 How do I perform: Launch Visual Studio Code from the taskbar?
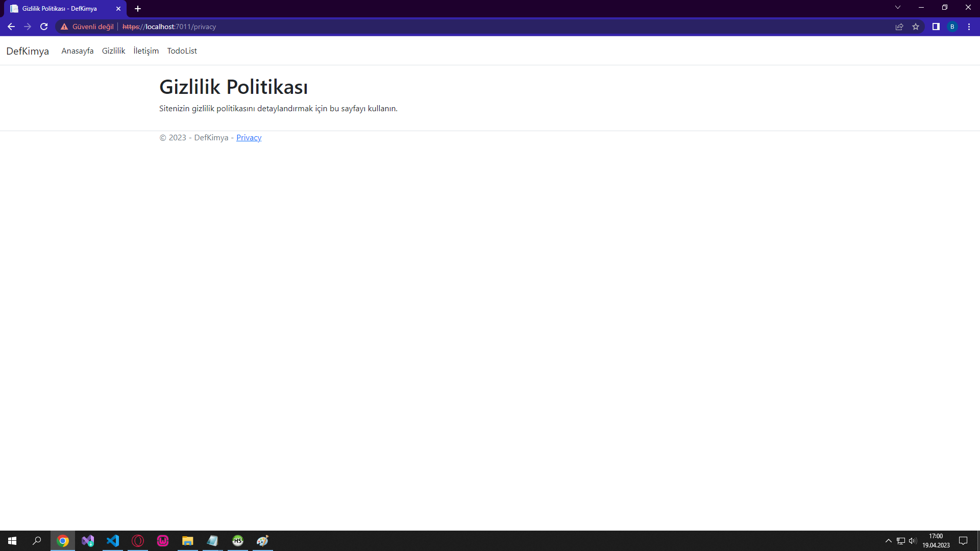[113, 541]
